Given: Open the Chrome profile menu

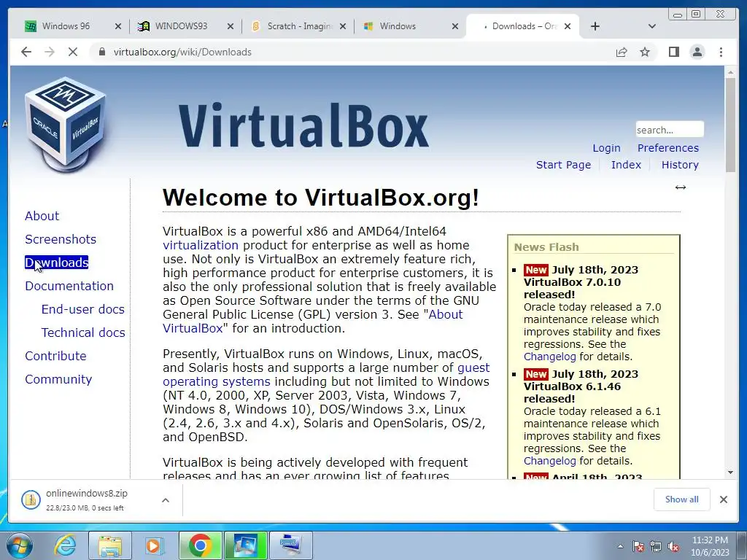Looking at the screenshot, I should 697,52.
